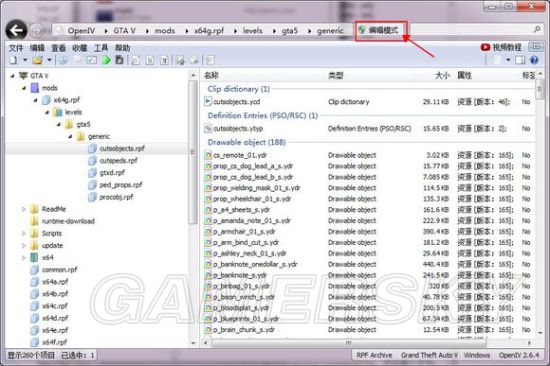Click the green arrow toolbar icon
This screenshot has height=366, width=550.
(106, 60)
